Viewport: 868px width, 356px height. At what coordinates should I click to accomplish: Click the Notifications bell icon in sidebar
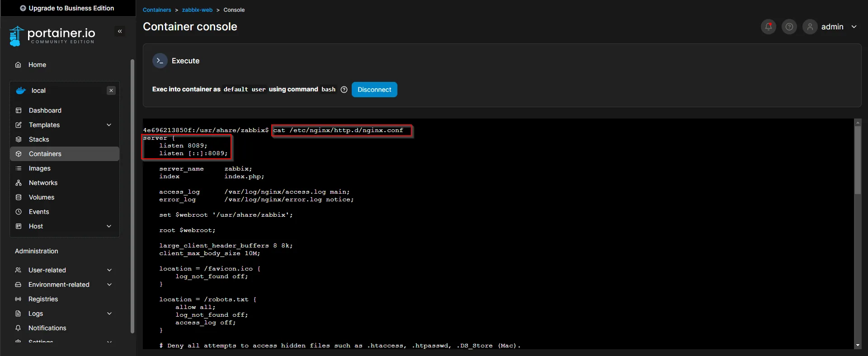click(x=18, y=328)
